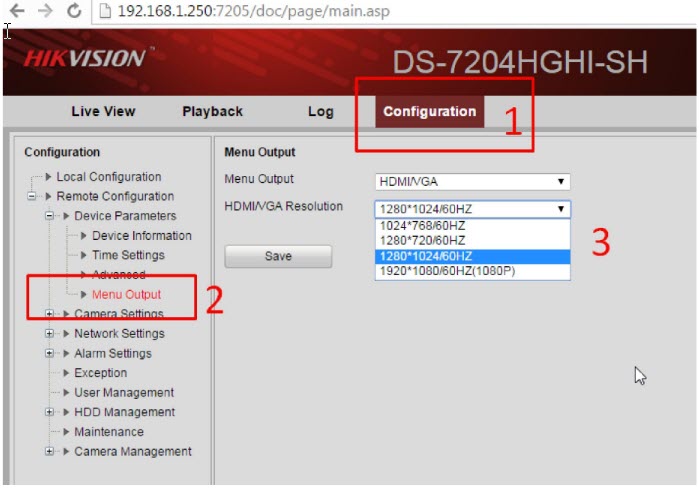Select Menu Output in the tree
Screen dimensions: 699x488
(126, 295)
